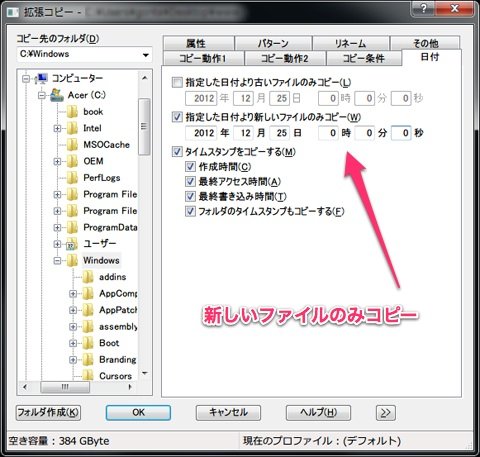Click the キャンセル button
This screenshot has height=457, width=480.
coord(228,413)
